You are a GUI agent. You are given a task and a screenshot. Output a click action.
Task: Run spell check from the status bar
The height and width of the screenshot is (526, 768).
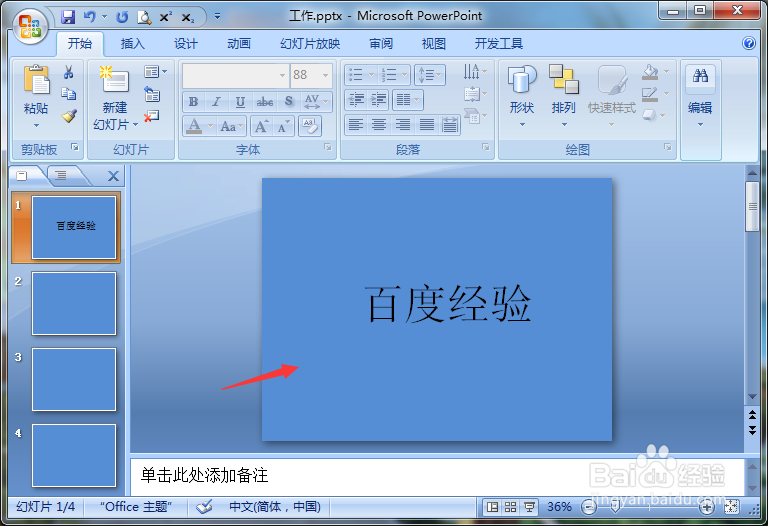click(204, 506)
